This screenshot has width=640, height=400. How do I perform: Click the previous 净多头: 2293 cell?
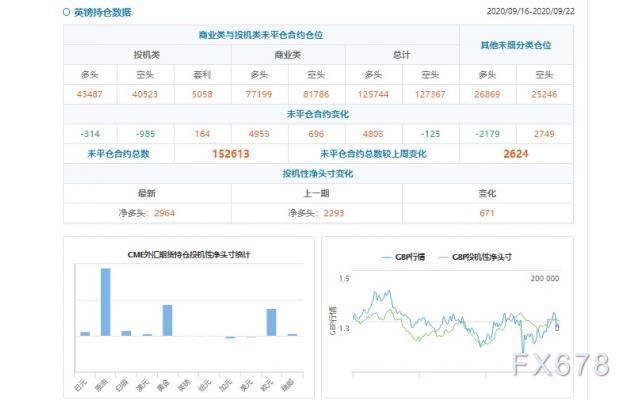click(316, 213)
